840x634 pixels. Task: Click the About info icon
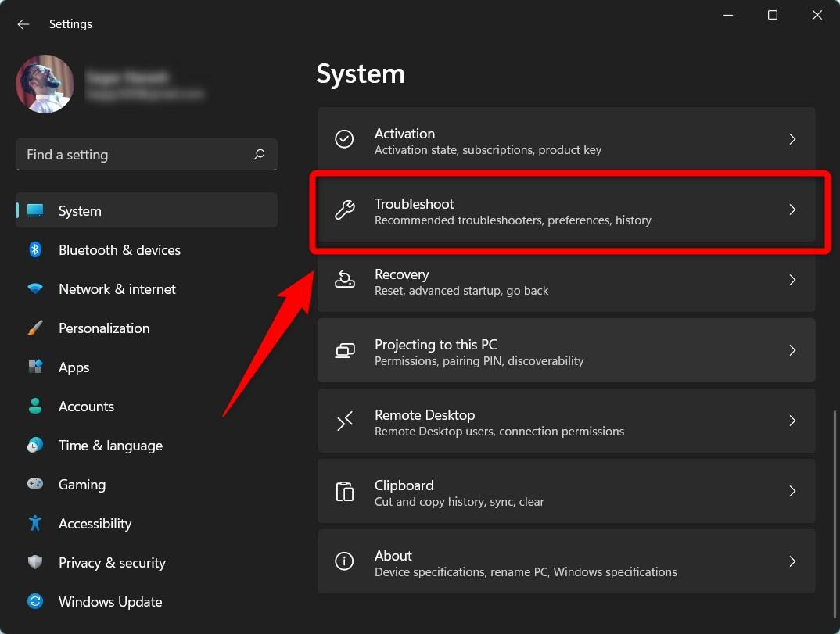click(344, 561)
